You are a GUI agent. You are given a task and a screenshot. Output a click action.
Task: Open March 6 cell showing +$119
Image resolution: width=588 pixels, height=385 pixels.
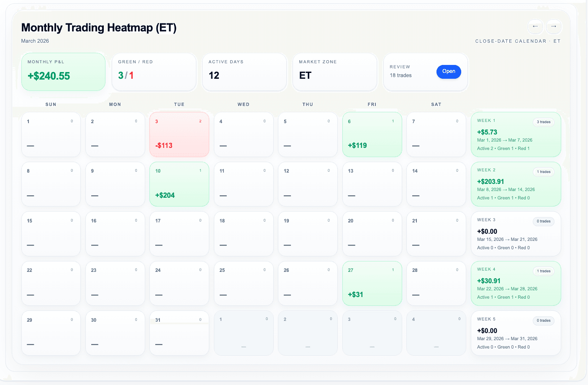pyautogui.click(x=372, y=134)
